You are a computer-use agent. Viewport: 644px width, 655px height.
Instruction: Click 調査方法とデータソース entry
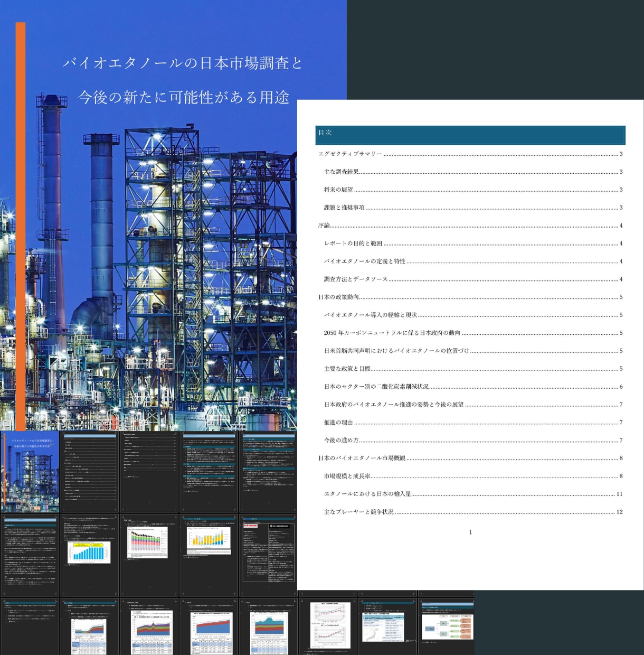pyautogui.click(x=473, y=280)
